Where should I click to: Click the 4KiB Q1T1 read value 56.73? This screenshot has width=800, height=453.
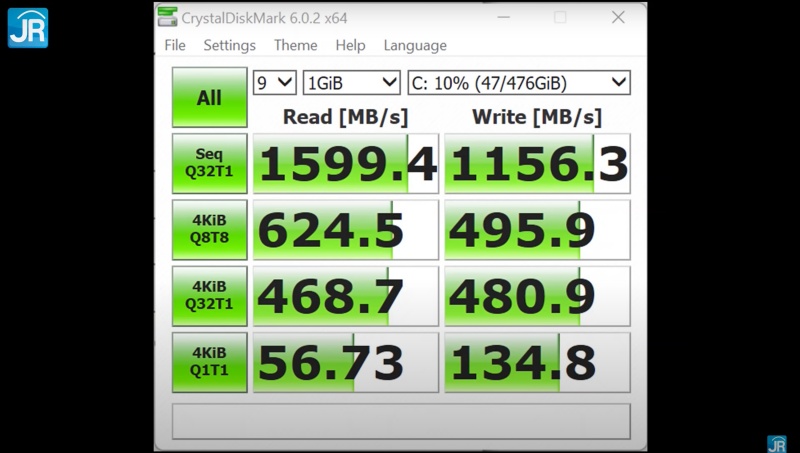346,362
